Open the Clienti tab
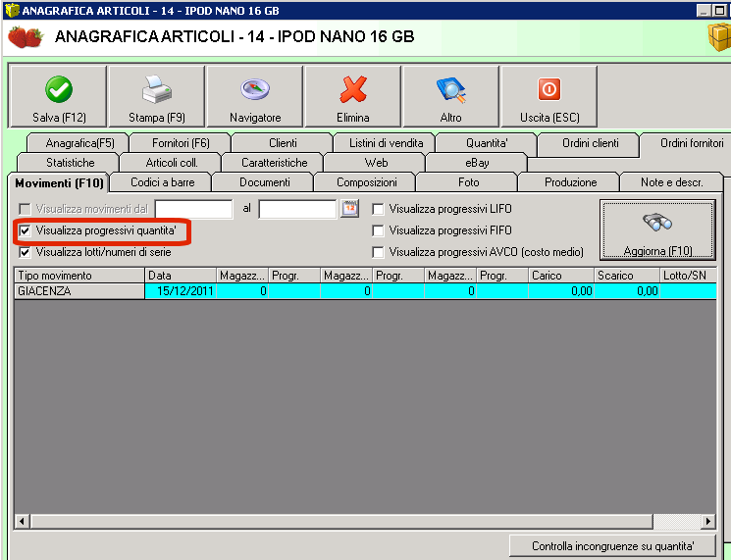Viewport: 731px width, 560px height. point(283,143)
